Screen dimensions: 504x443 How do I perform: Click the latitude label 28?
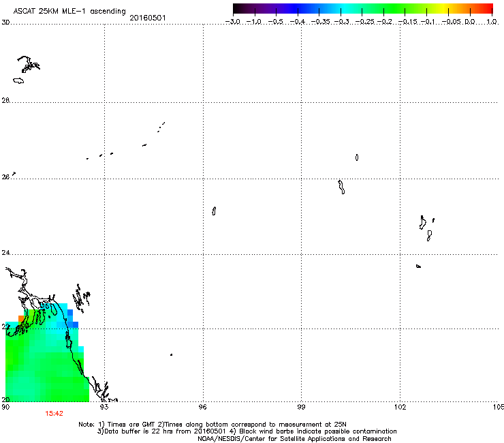pyautogui.click(x=5, y=101)
